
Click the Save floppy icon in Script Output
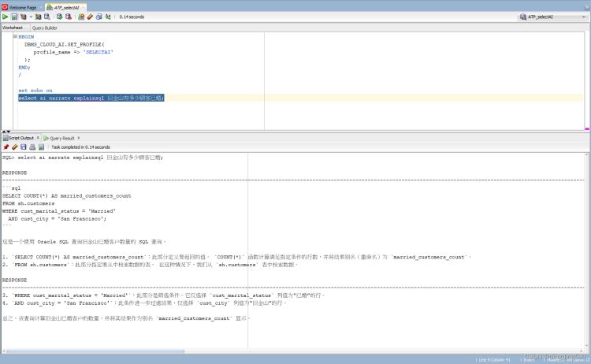24,147
